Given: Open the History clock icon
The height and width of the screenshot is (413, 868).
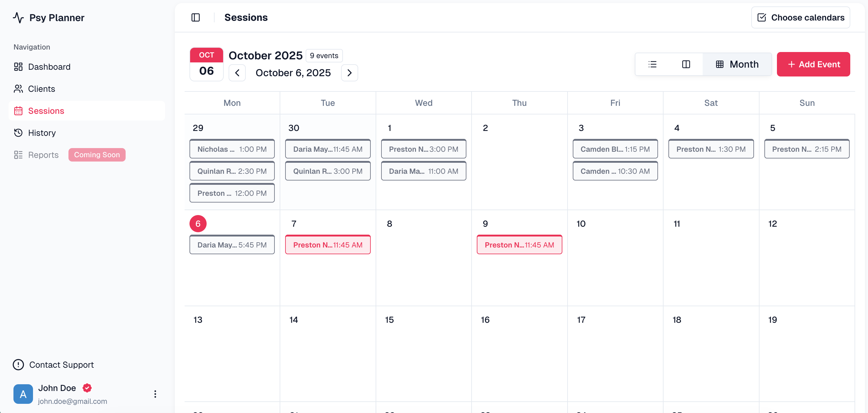Looking at the screenshot, I should (x=18, y=133).
